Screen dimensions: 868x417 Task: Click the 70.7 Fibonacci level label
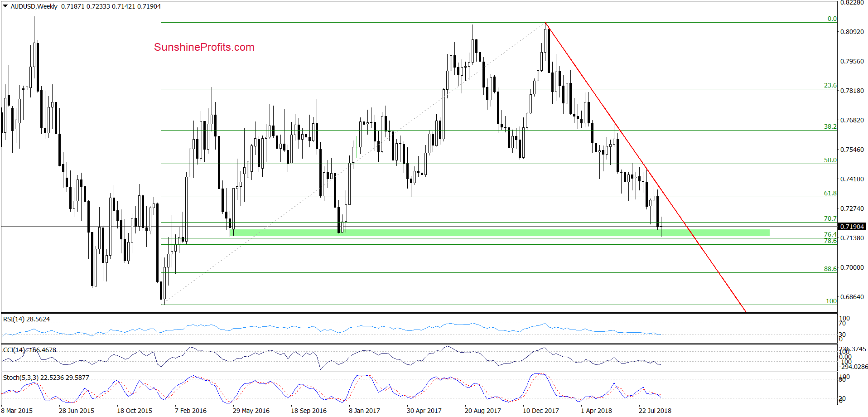click(830, 218)
